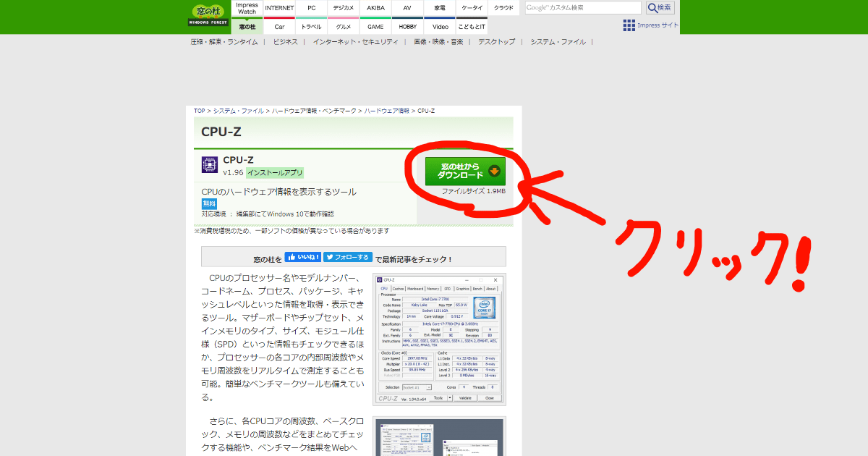This screenshot has height=456, width=868.
Task: Switch to the INTERNET tab
Action: tap(279, 7)
